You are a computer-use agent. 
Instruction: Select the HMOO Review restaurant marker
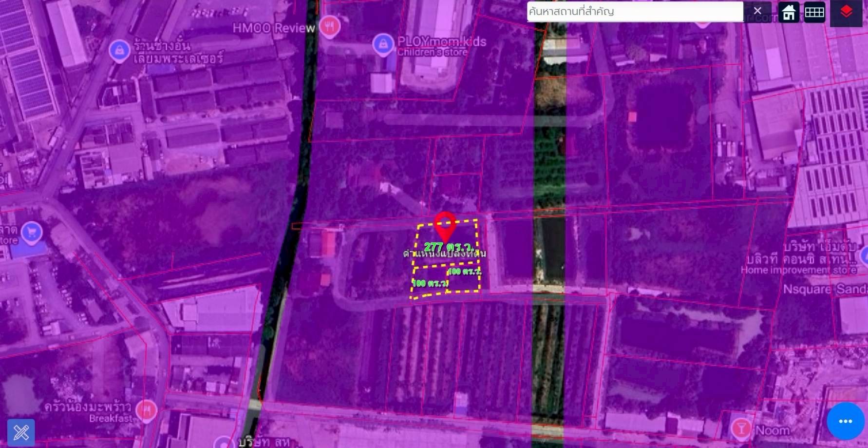tap(330, 26)
